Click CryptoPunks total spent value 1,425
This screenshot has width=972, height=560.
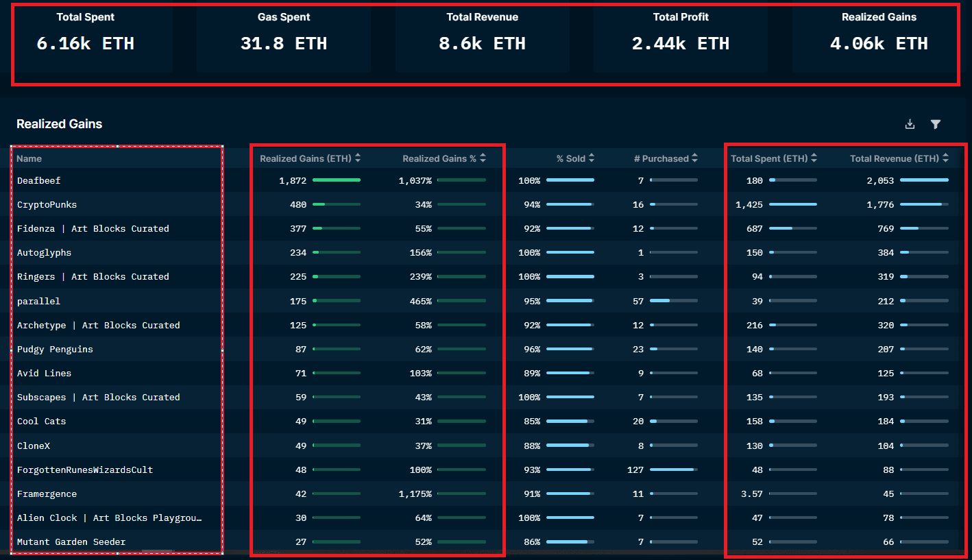click(x=749, y=205)
